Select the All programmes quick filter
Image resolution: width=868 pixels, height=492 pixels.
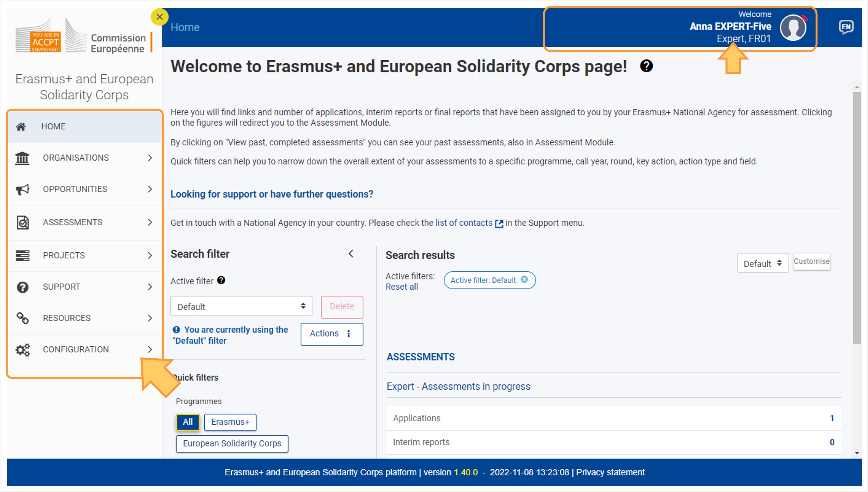click(x=187, y=422)
